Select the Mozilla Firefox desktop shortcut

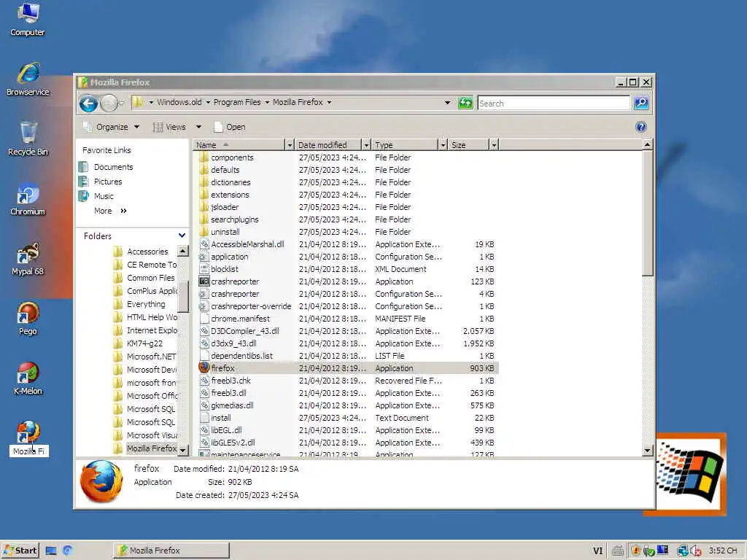28,438
